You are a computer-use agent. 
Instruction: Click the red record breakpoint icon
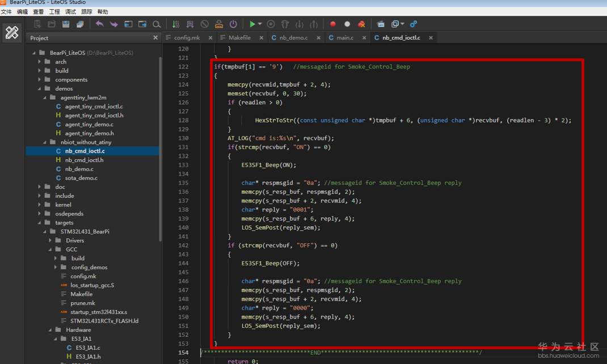[x=333, y=24]
